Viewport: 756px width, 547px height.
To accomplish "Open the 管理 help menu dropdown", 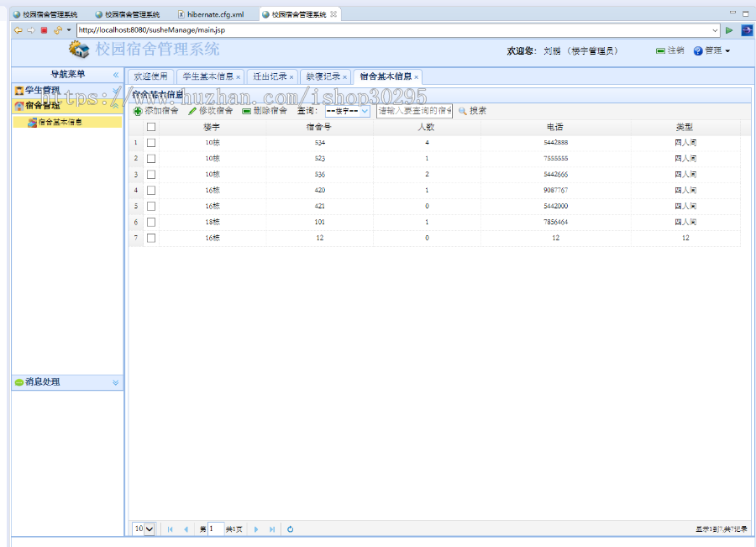I will coord(711,50).
